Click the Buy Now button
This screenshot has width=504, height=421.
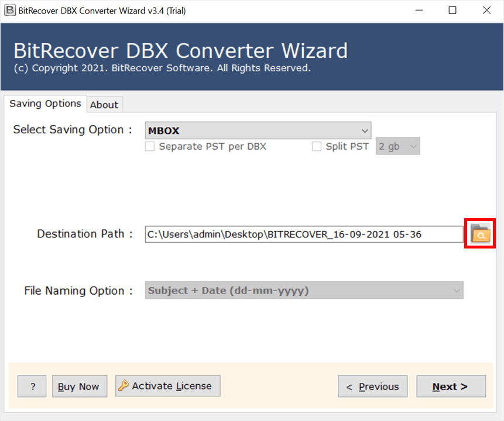(x=80, y=387)
